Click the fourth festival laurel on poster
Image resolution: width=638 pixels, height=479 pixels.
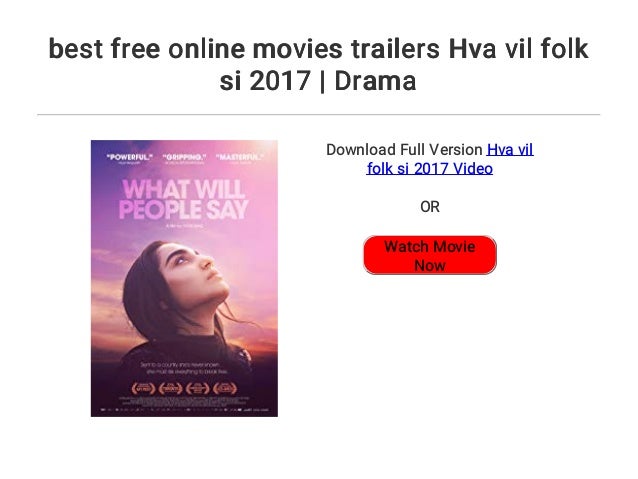click(225, 389)
